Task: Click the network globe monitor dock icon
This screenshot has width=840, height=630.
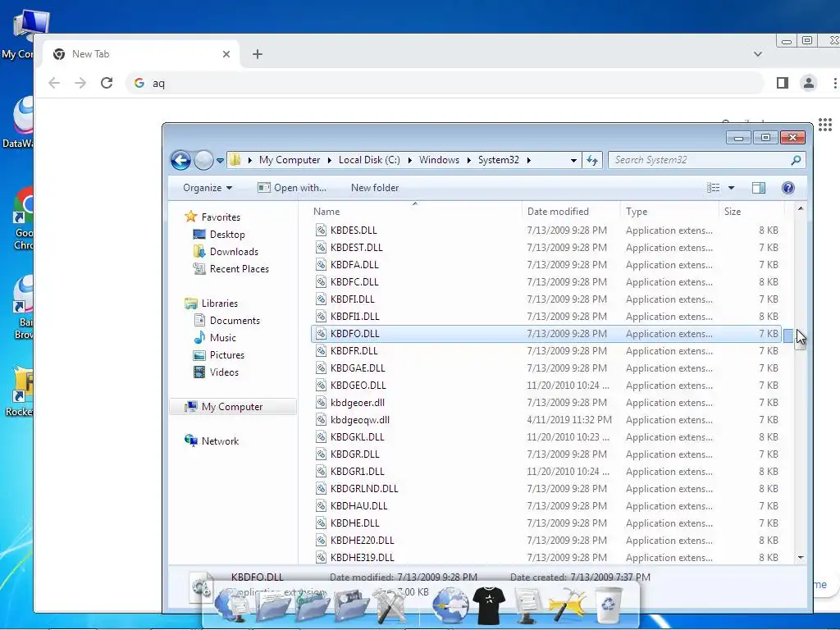Action: point(231,606)
